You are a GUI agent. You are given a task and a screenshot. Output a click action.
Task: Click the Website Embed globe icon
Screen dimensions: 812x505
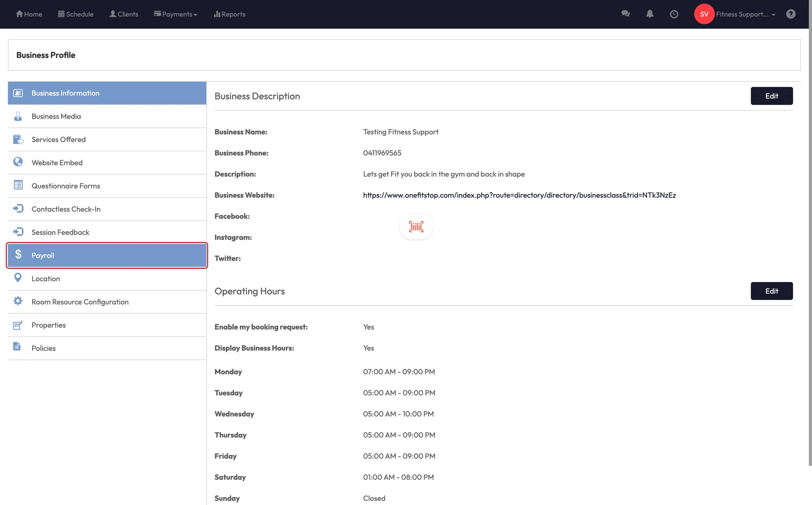pyautogui.click(x=18, y=162)
